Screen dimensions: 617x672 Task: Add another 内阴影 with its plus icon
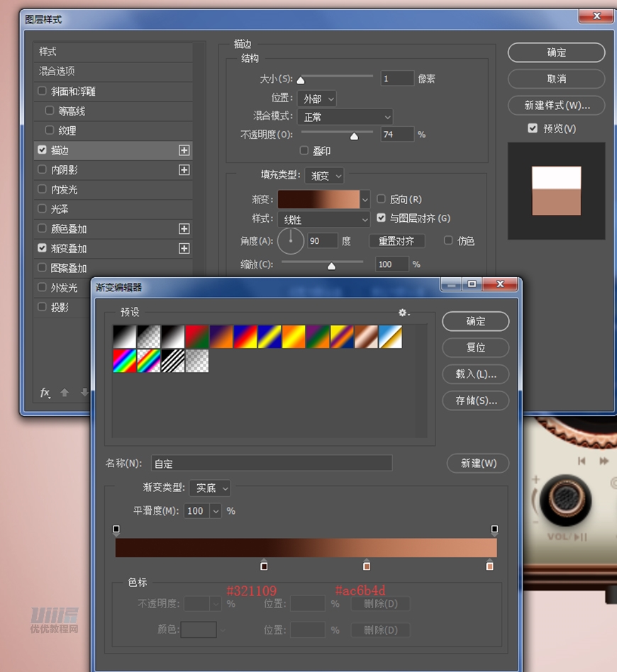point(184,170)
